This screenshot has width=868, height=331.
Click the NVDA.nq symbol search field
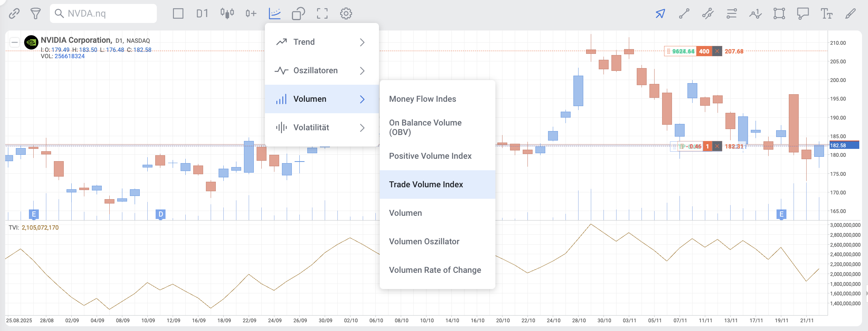pyautogui.click(x=103, y=13)
